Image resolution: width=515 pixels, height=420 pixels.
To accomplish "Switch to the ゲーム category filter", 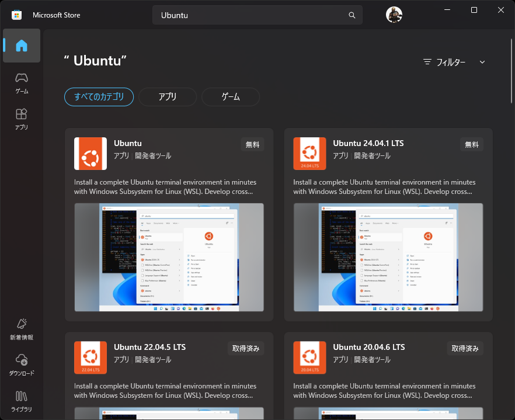I will click(x=231, y=97).
